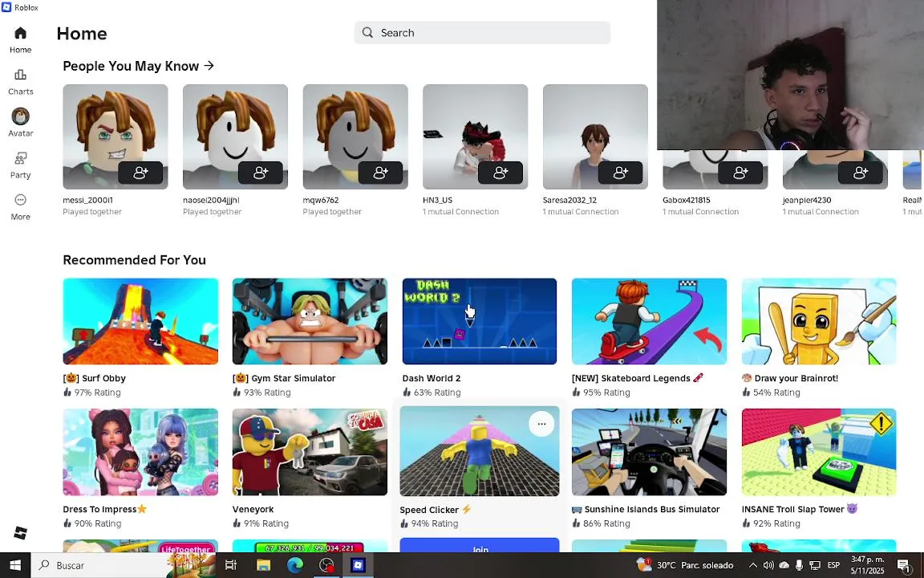Add jeanpier4230 as a friend
The width and height of the screenshot is (924, 578).
click(861, 173)
